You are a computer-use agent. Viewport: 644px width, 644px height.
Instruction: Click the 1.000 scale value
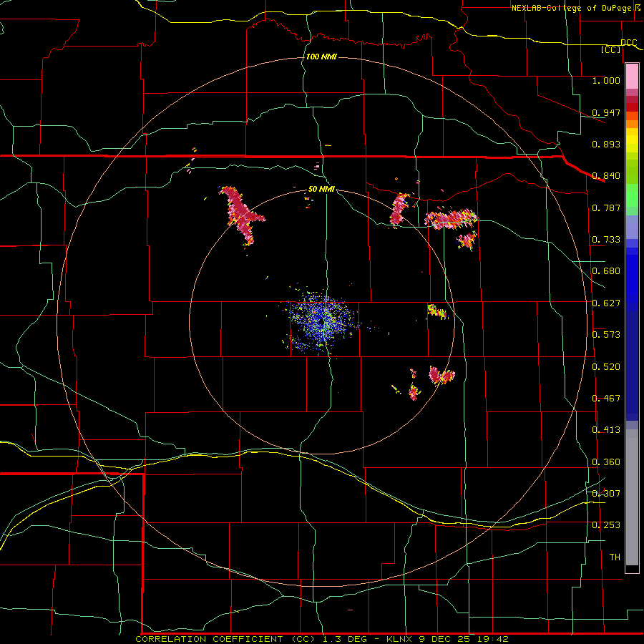coord(606,80)
